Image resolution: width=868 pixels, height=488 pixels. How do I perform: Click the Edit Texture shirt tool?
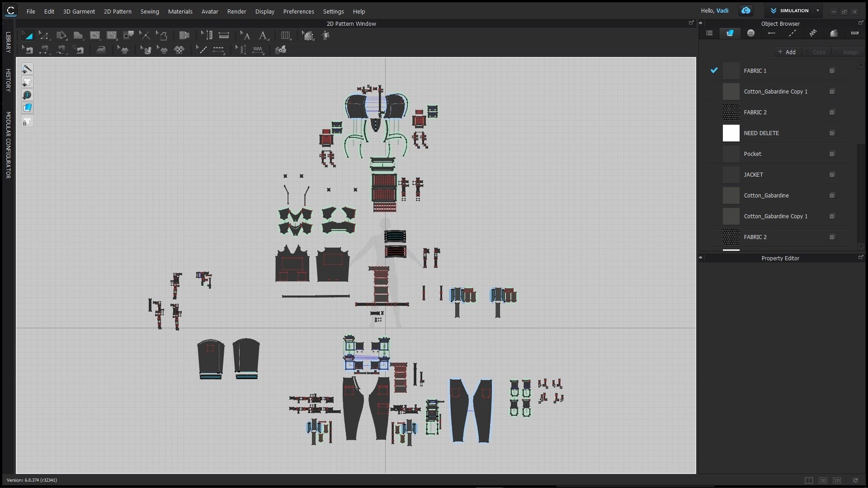[x=124, y=50]
